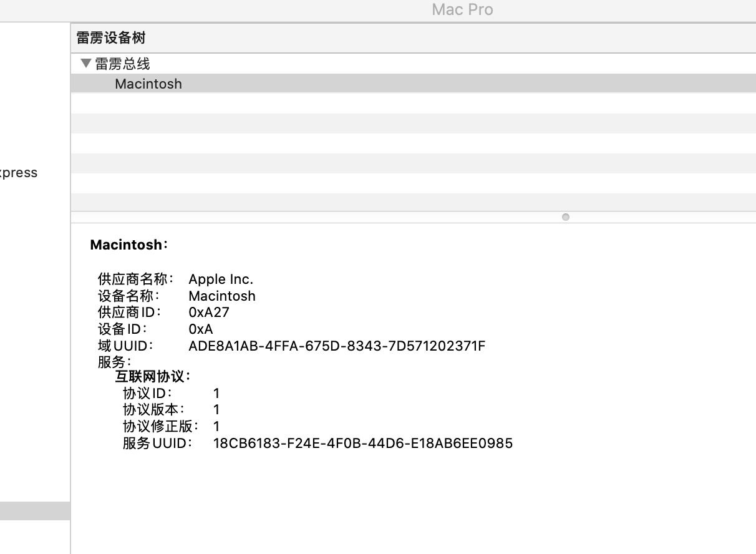
Task: Click the 设备 ID label
Action: (x=122, y=329)
